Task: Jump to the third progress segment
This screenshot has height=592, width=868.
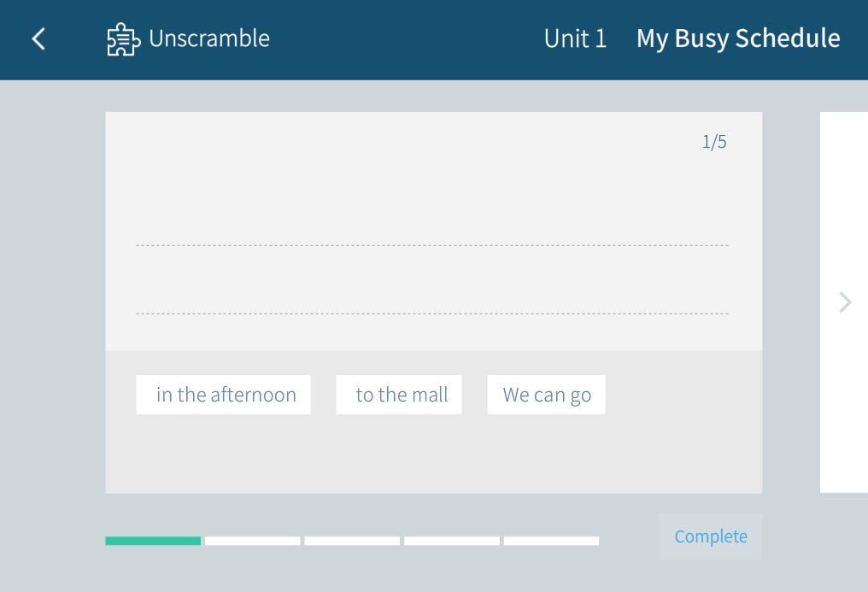Action: click(352, 541)
